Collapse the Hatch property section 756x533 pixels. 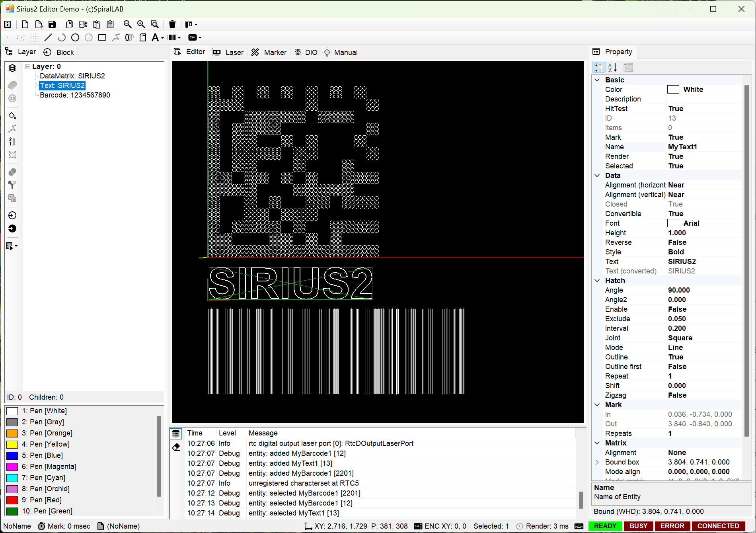point(597,281)
